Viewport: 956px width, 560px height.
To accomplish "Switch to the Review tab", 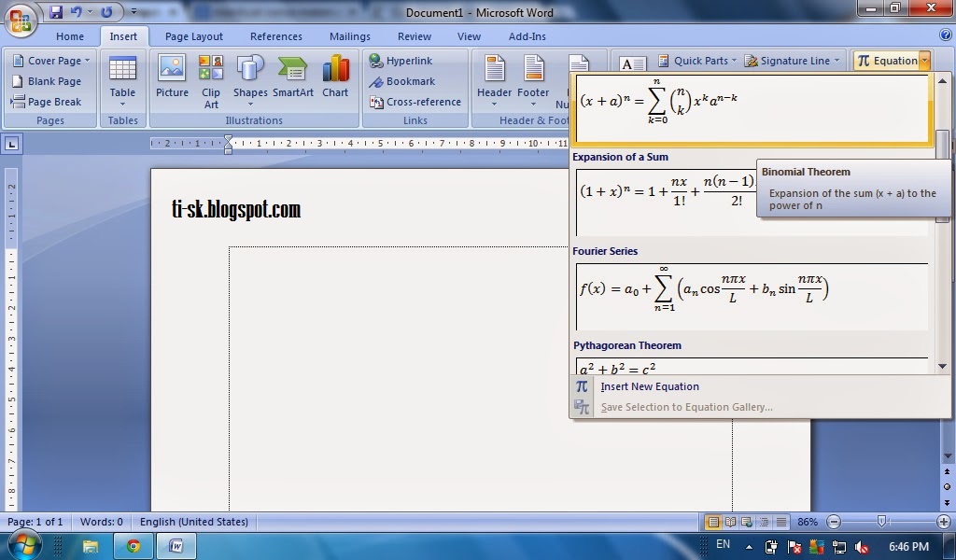I will click(x=414, y=36).
